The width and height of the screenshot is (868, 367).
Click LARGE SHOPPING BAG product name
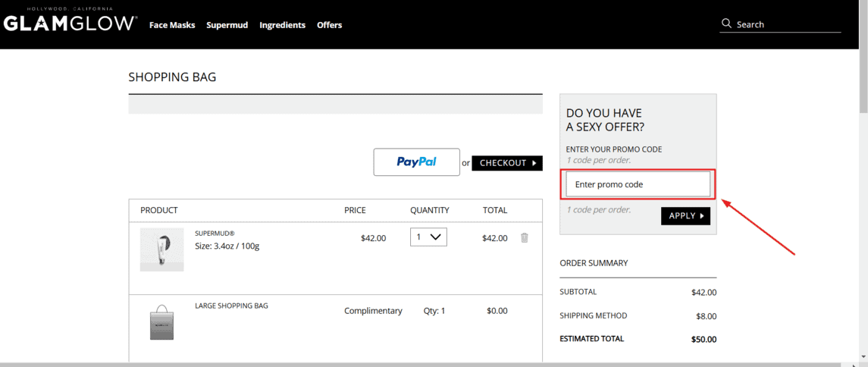231,306
